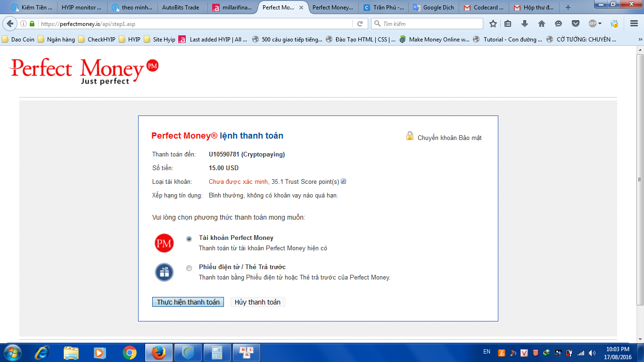Show bookmarks list icon in toolbar
This screenshot has width=644, height=362.
508,24
